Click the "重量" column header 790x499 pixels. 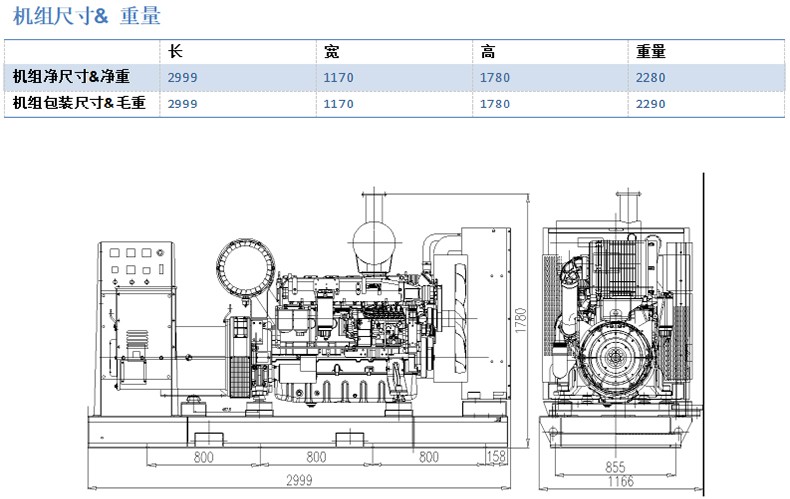(651, 52)
